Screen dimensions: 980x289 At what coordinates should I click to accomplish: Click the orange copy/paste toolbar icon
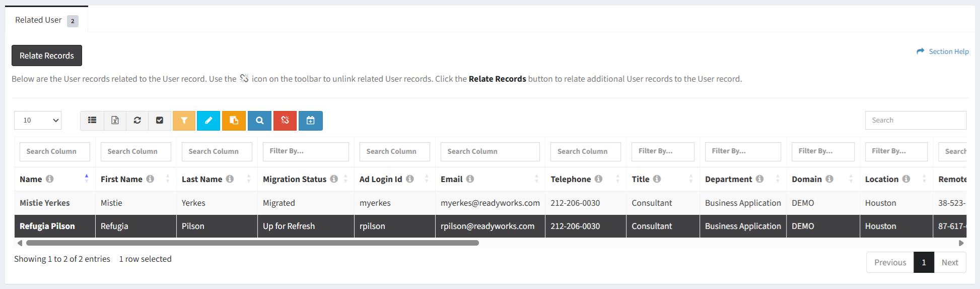[234, 121]
